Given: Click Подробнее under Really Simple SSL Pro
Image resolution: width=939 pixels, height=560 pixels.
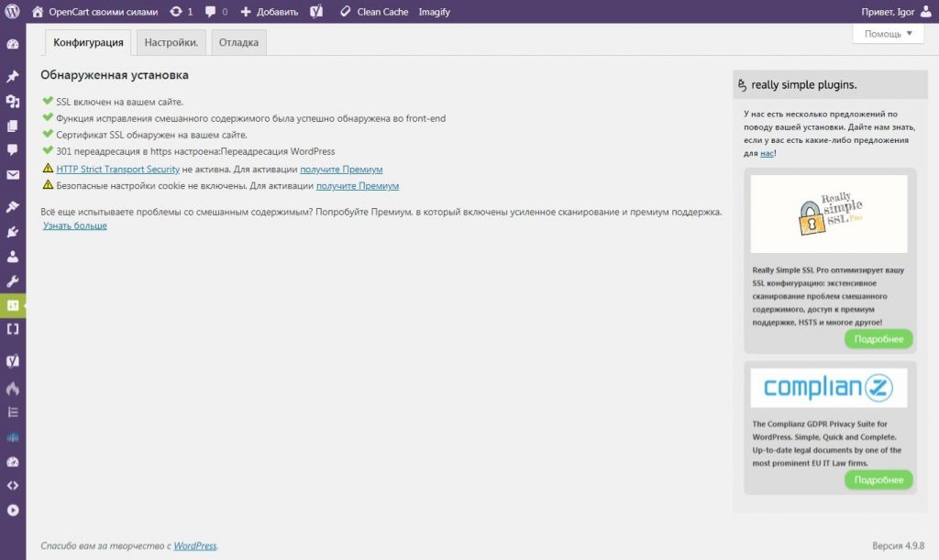Looking at the screenshot, I should click(x=878, y=338).
